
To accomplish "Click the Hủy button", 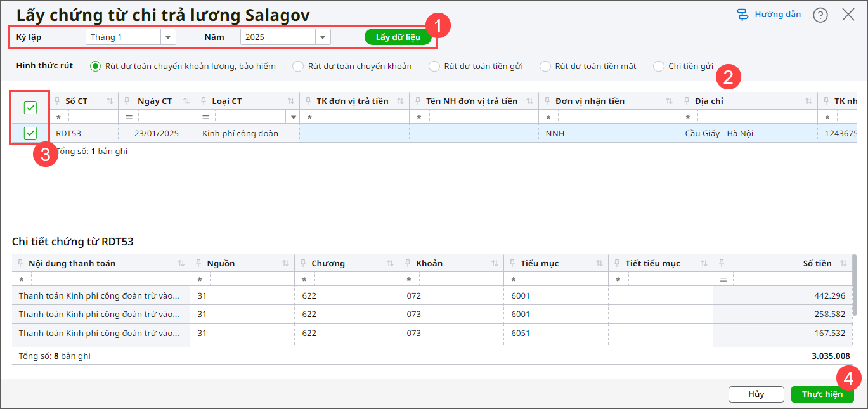I will (x=756, y=394).
